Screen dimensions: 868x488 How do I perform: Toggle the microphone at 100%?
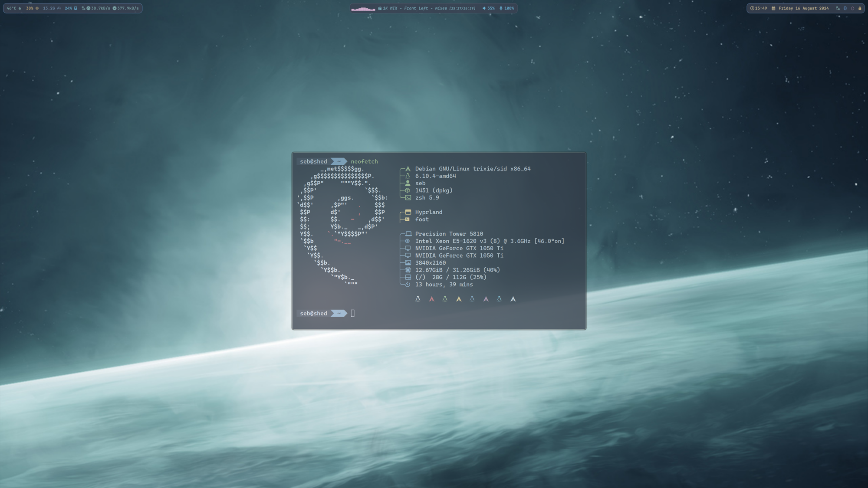click(506, 8)
